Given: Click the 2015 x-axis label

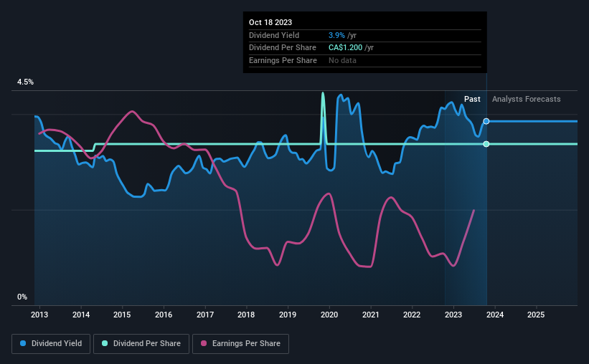Looking at the screenshot, I should (x=122, y=315).
